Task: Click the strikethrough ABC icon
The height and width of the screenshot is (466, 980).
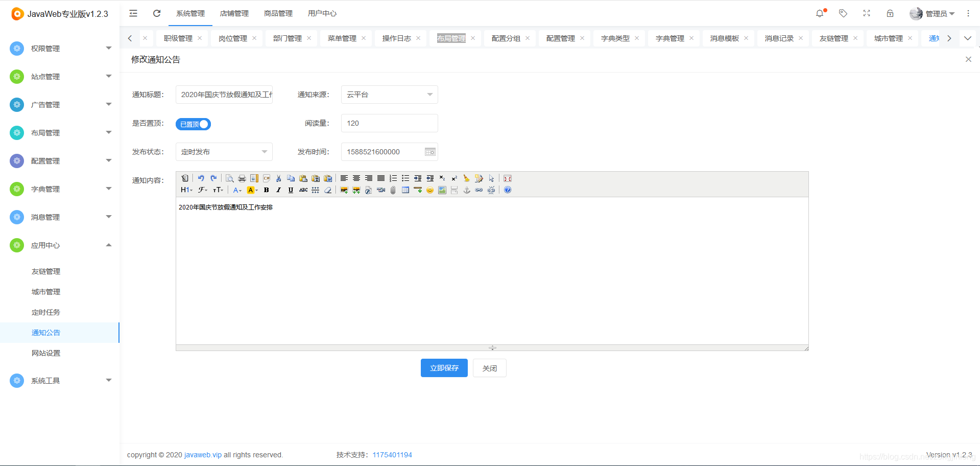Action: [x=303, y=190]
